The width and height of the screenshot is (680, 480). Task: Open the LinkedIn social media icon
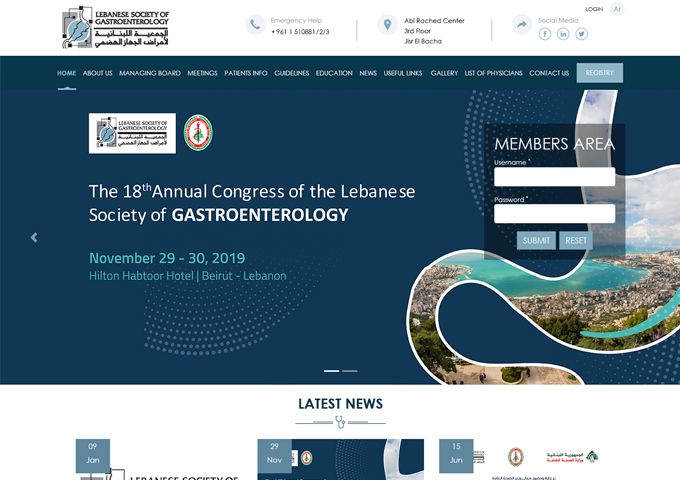[563, 34]
